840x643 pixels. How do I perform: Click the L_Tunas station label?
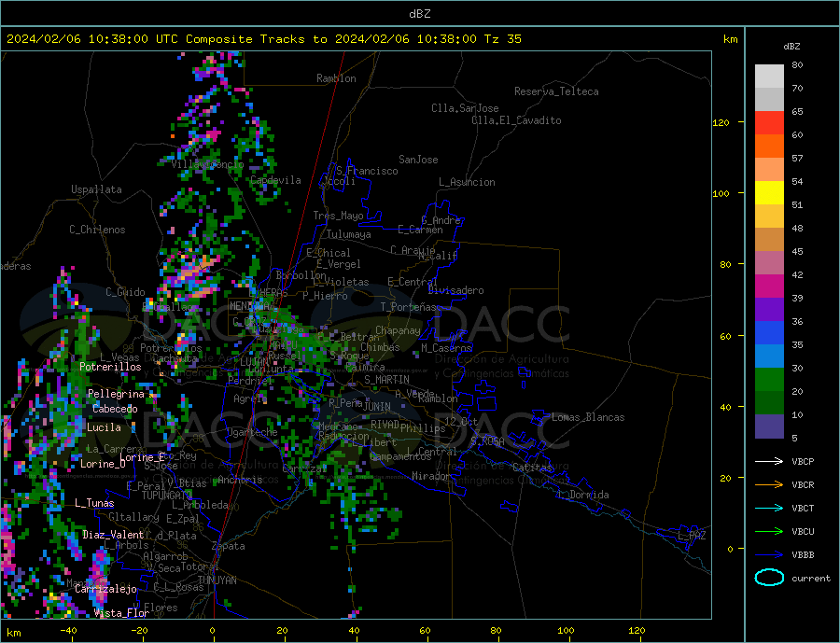(94, 503)
